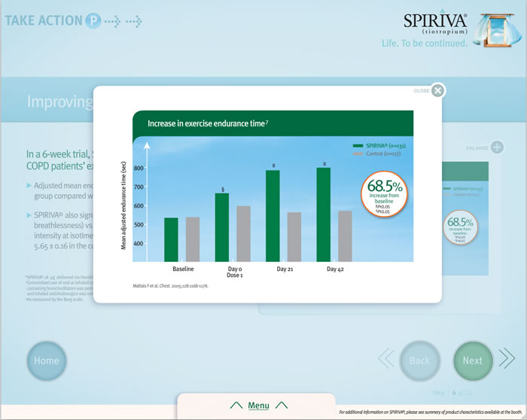The width and height of the screenshot is (527, 420).
Task: Click the 68.5% increase badge in popup
Action: tap(384, 194)
